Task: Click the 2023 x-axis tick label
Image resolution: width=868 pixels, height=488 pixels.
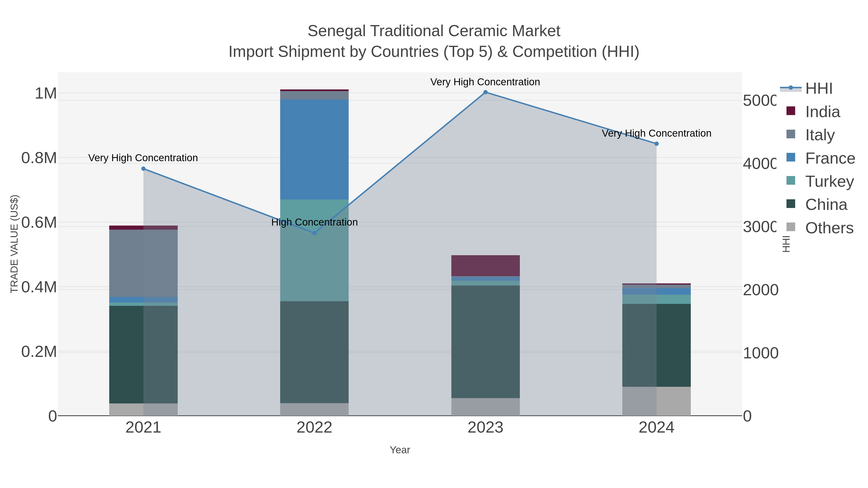Action: tap(486, 428)
